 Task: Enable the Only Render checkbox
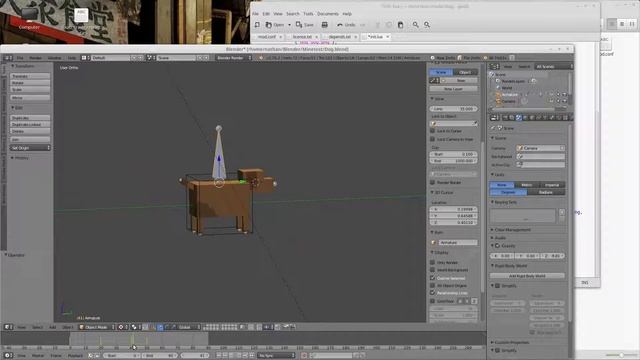click(433, 262)
